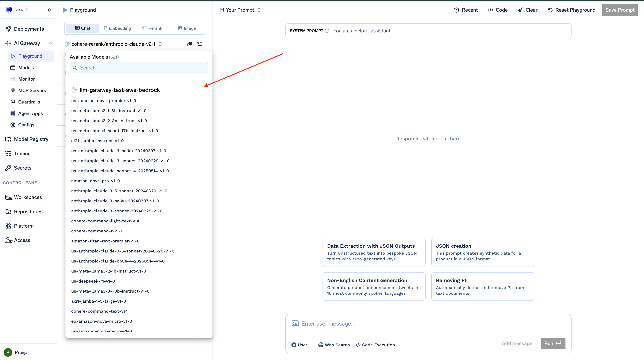Toggle the selected model dropdown cohere-rerank/anthropic-claude-v2-1
Image resolution: width=644 pixels, height=361 pixels.
click(x=113, y=44)
